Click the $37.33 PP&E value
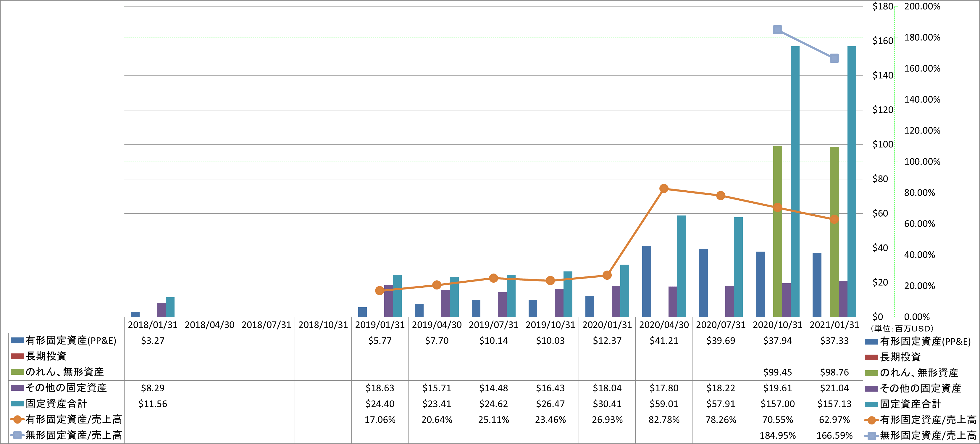The image size is (980, 444). pos(834,341)
